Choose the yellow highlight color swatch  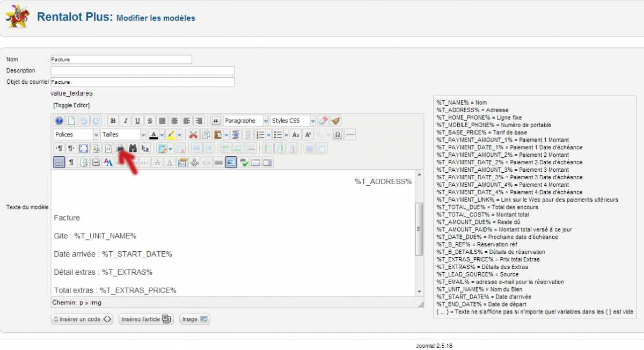[171, 135]
